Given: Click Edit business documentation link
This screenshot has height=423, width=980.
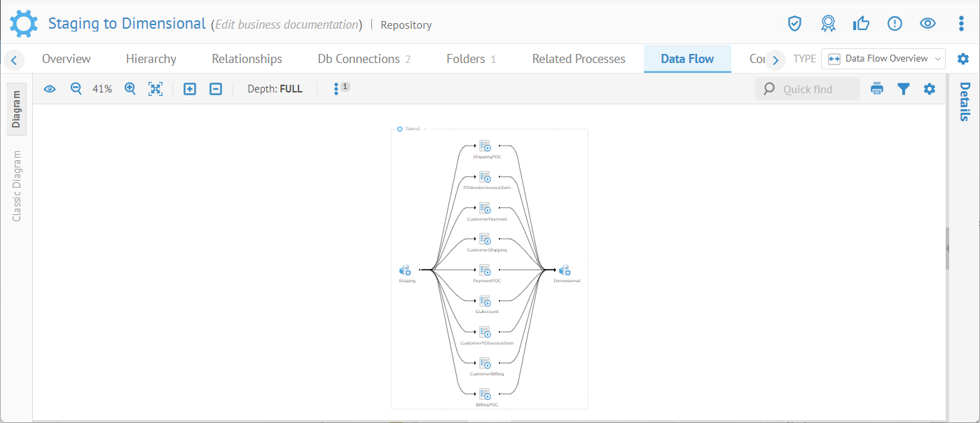Looking at the screenshot, I should (286, 25).
